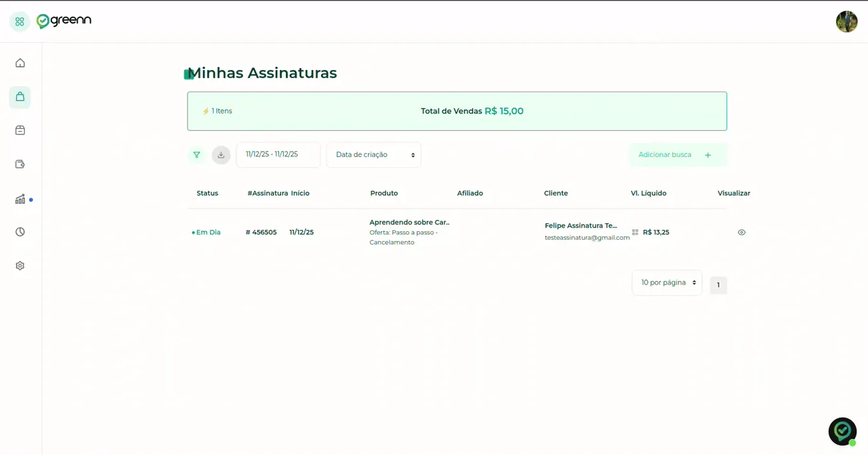
Task: Expand the Data de criação dropdown
Action: coord(374,154)
